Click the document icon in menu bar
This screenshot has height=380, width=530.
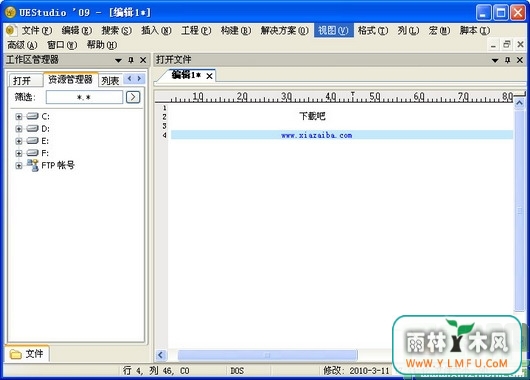(11, 30)
